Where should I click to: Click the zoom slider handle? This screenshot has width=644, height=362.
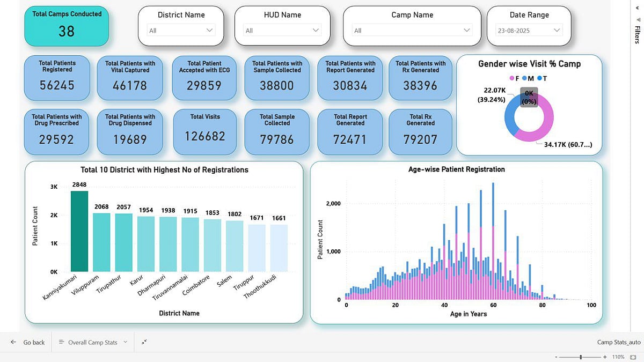pos(581,357)
